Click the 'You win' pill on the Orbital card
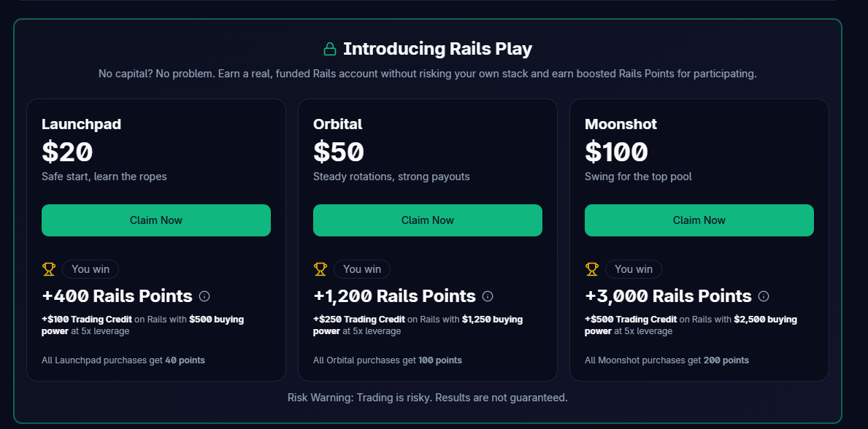 (x=362, y=268)
